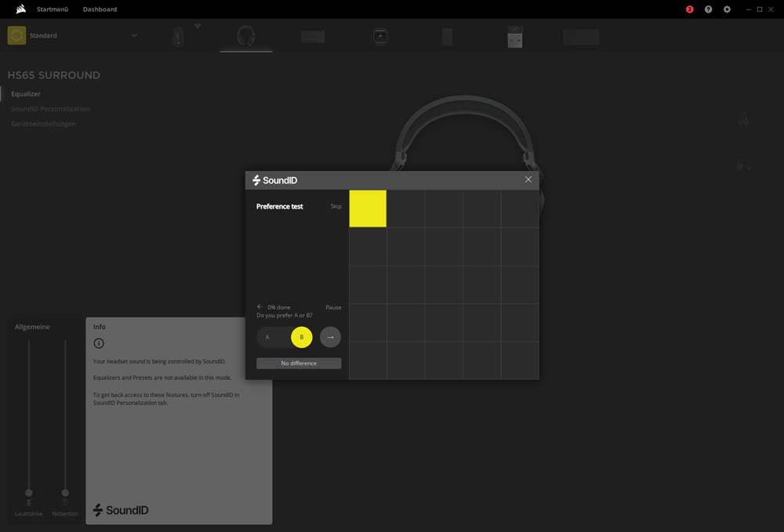The height and width of the screenshot is (532, 784).
Task: Expand the Standard profile dropdown
Action: [134, 35]
